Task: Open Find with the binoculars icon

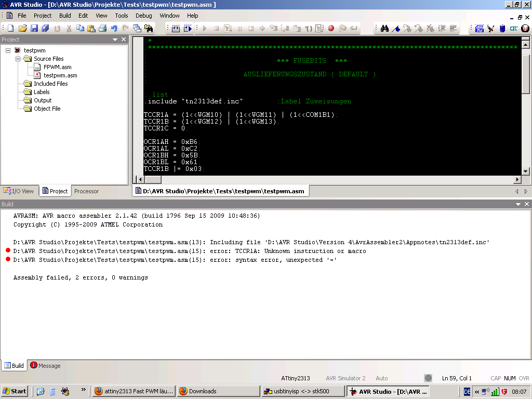Action: click(x=384, y=29)
